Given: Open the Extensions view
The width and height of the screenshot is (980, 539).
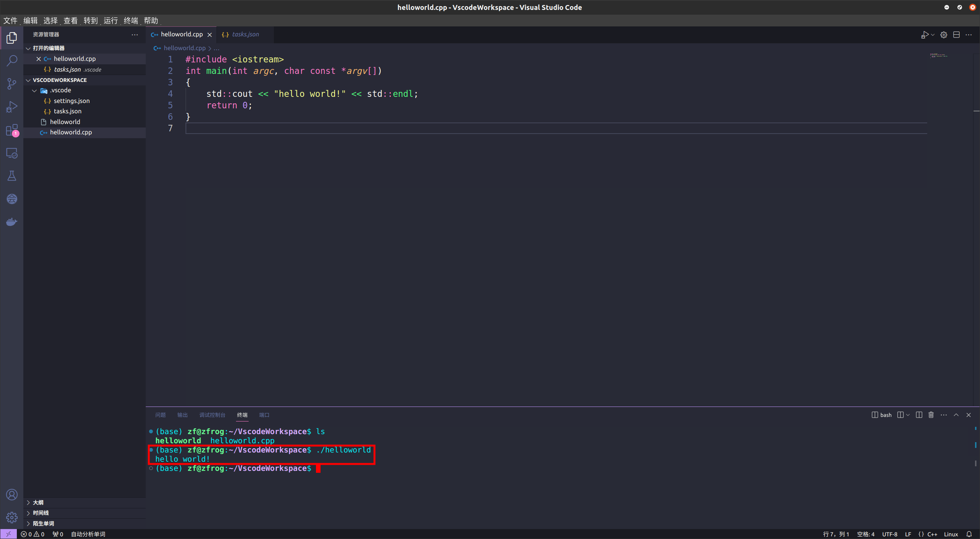Looking at the screenshot, I should coord(12,130).
